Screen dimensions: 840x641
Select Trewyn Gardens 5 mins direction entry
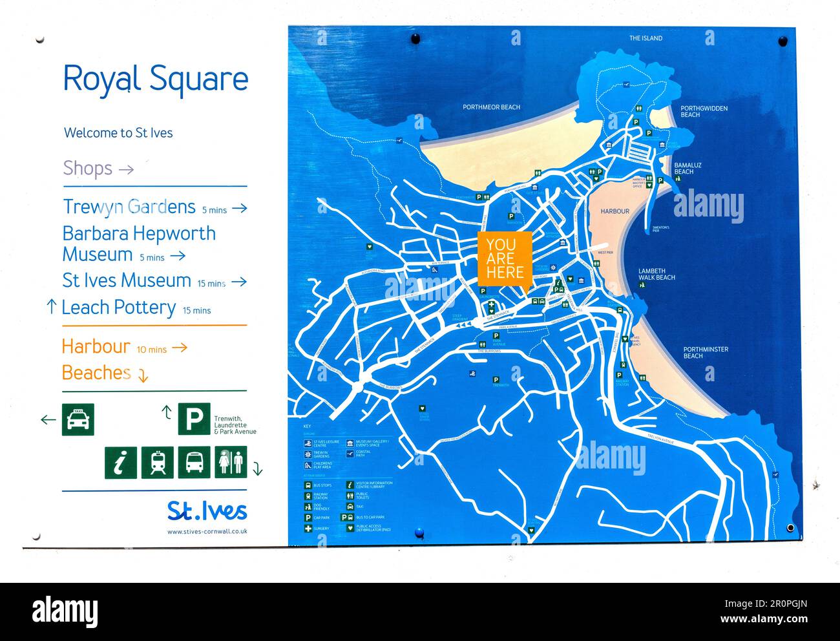coord(155,207)
